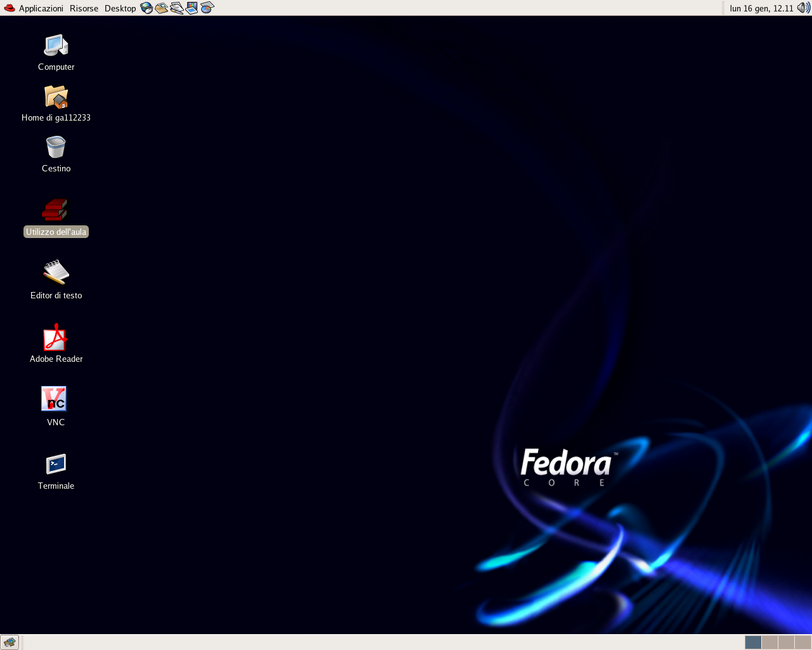Launch the spreadsheet pie-chart icon in panel
The width and height of the screenshot is (812, 650).
(x=207, y=8)
